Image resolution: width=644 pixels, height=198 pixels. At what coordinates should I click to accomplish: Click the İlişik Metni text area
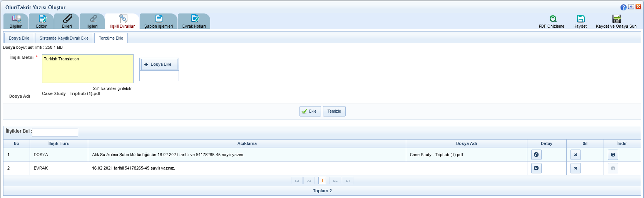88,69
